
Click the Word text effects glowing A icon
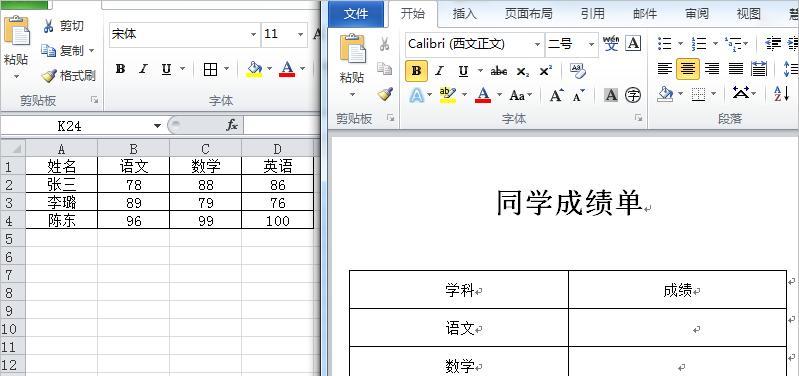click(x=416, y=95)
